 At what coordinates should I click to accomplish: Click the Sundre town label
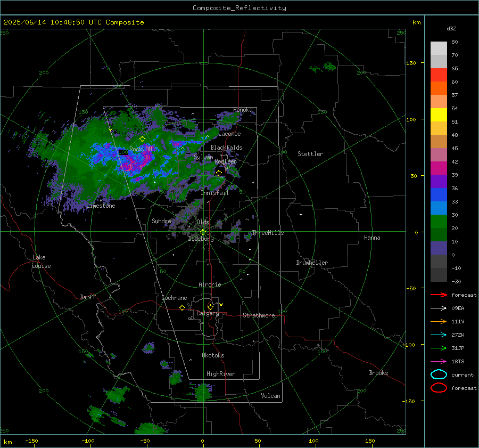(161, 221)
